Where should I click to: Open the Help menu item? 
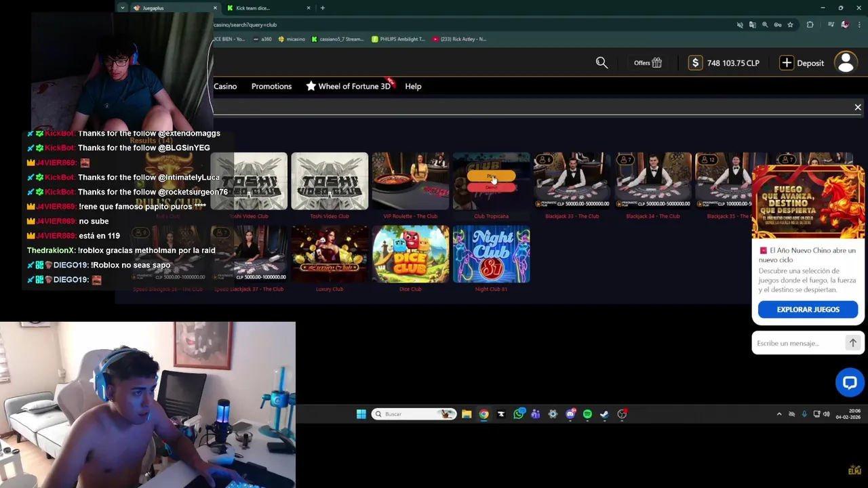[413, 86]
